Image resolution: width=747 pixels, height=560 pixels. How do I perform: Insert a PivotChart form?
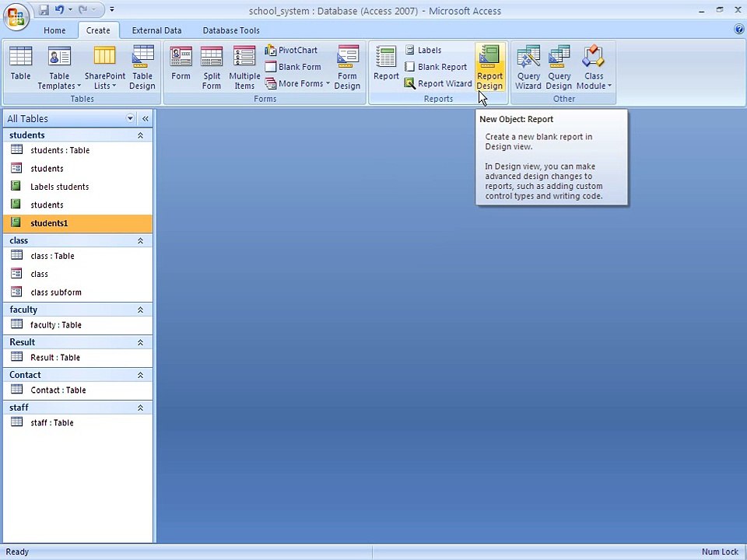(x=292, y=50)
